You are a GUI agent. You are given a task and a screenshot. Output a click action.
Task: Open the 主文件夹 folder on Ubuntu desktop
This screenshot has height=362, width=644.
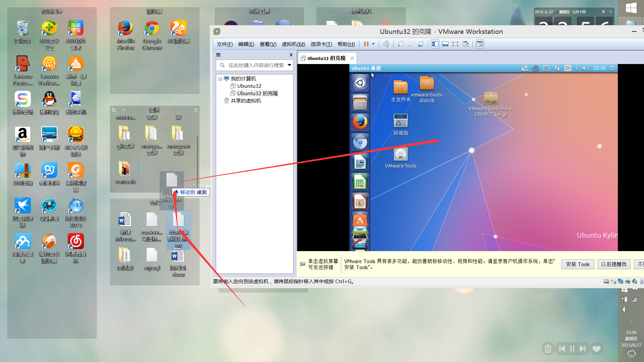[x=401, y=91]
